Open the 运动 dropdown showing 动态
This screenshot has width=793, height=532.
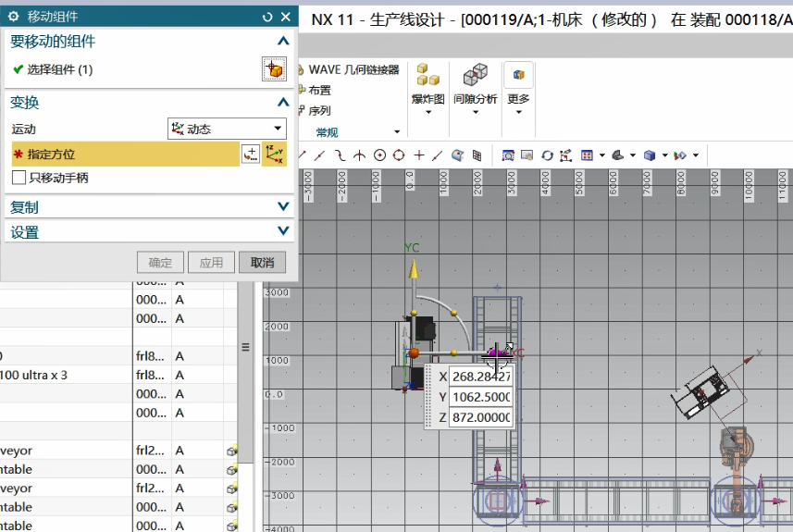click(227, 129)
